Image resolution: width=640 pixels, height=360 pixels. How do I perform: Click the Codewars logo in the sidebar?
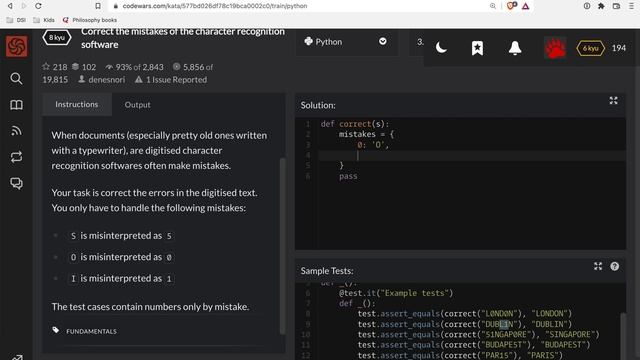(16, 46)
